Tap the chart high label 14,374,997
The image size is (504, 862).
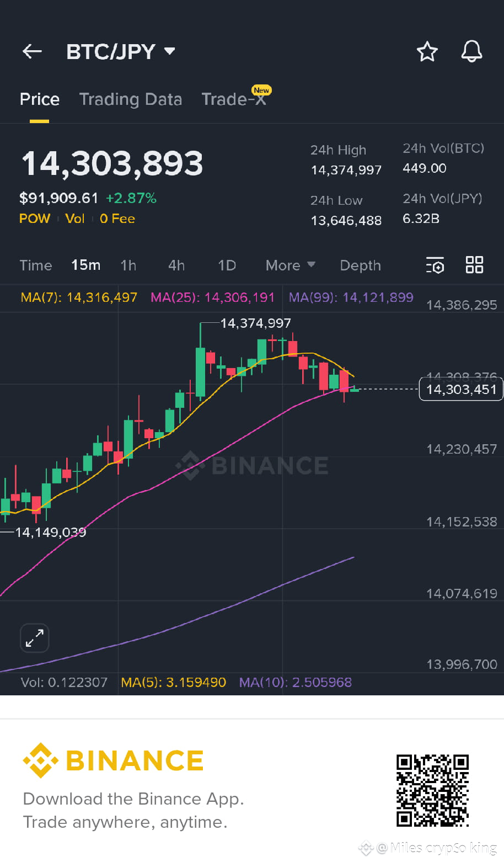click(x=256, y=323)
